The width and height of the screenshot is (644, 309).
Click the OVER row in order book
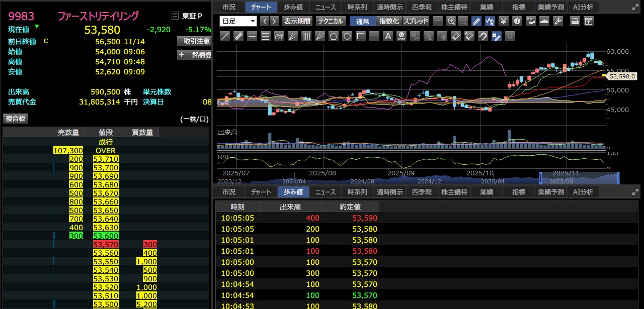click(106, 150)
